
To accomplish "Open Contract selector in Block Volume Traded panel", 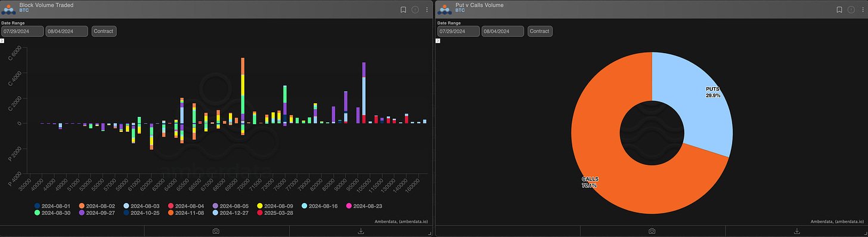I will 104,31.
